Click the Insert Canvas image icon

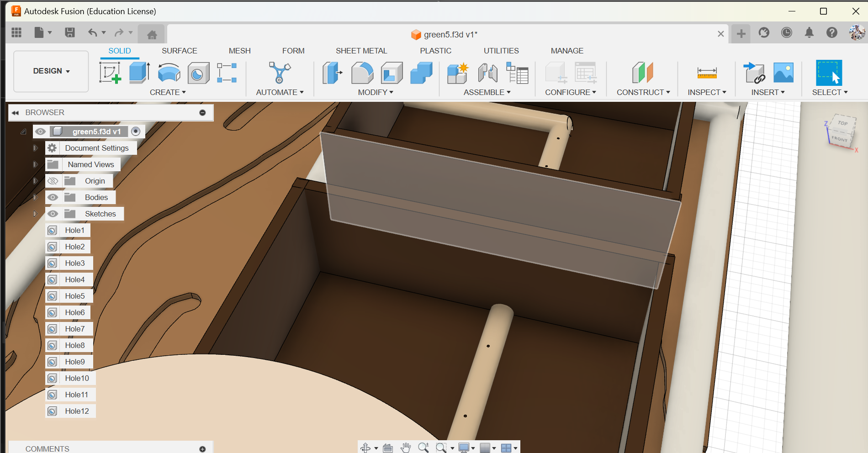pyautogui.click(x=783, y=73)
